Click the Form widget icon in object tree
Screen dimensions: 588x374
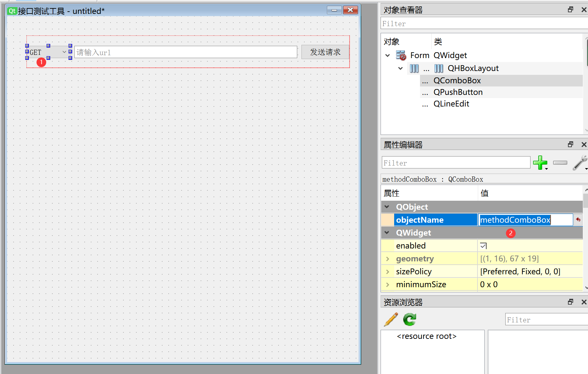[401, 55]
